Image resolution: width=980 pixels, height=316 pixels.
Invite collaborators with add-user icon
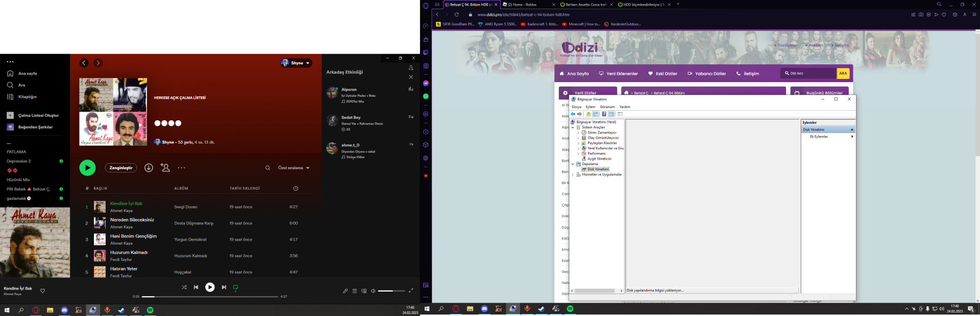(165, 168)
